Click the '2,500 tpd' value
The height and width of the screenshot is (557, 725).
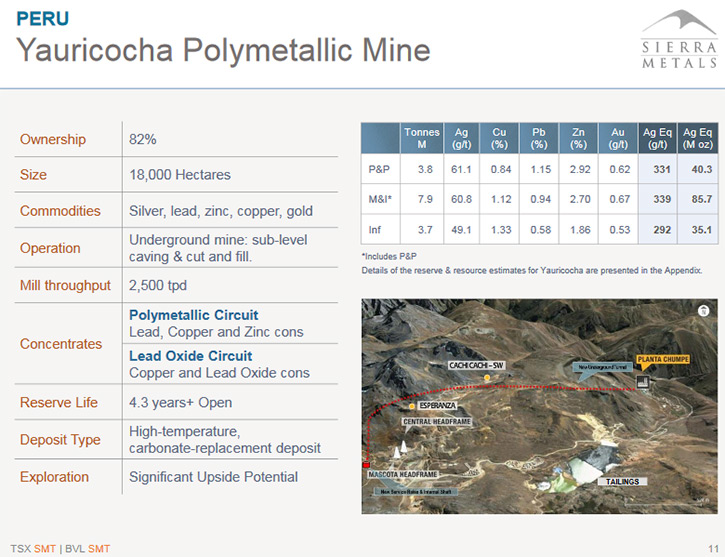pyautogui.click(x=158, y=285)
